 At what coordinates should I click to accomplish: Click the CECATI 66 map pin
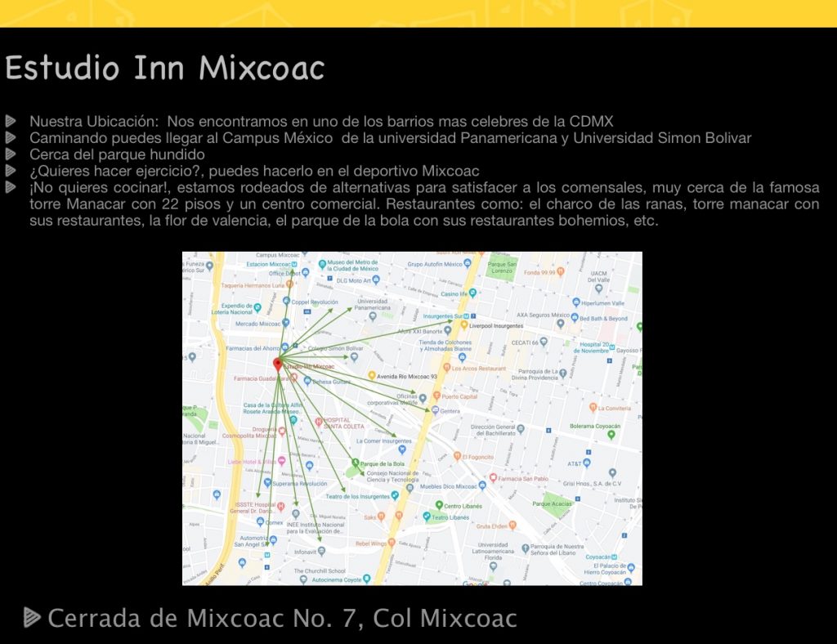(544, 342)
